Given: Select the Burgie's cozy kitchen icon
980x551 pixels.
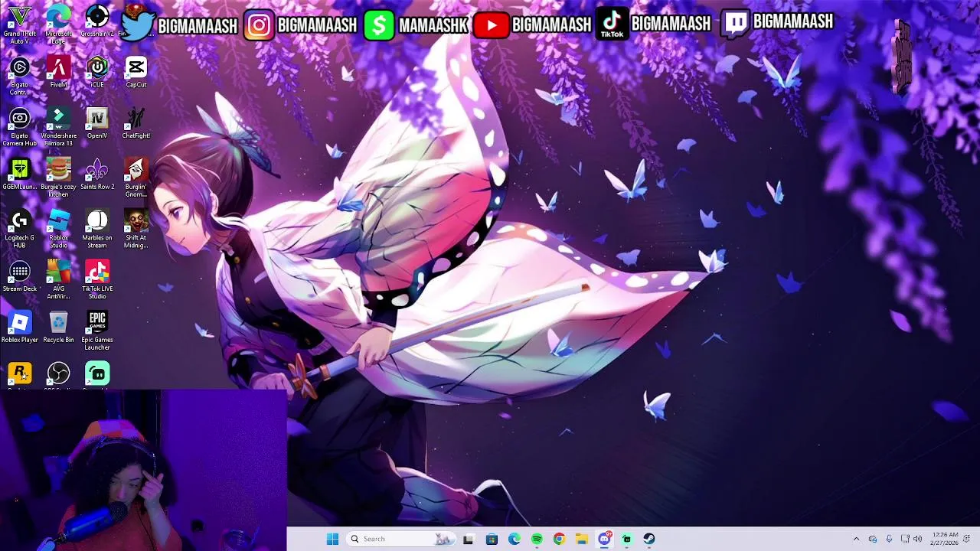Looking at the screenshot, I should [x=58, y=178].
